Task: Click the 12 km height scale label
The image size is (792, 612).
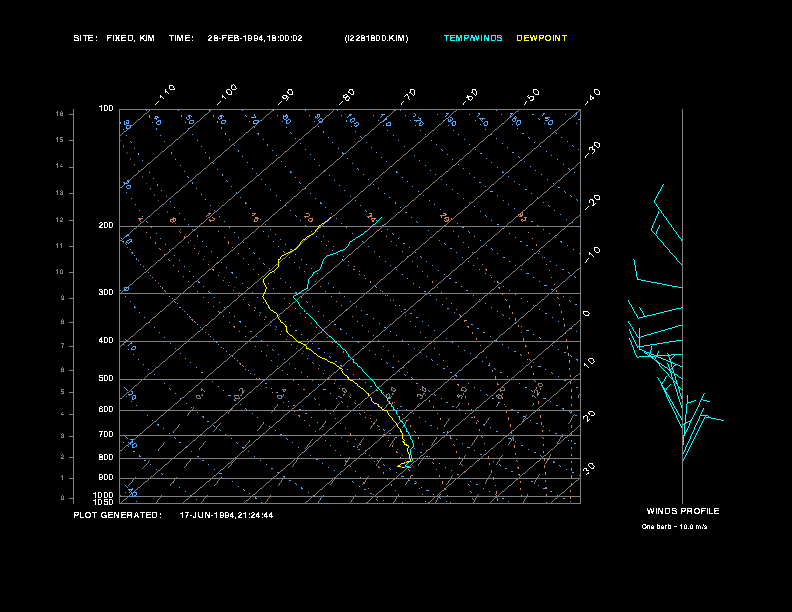Action: click(x=60, y=220)
